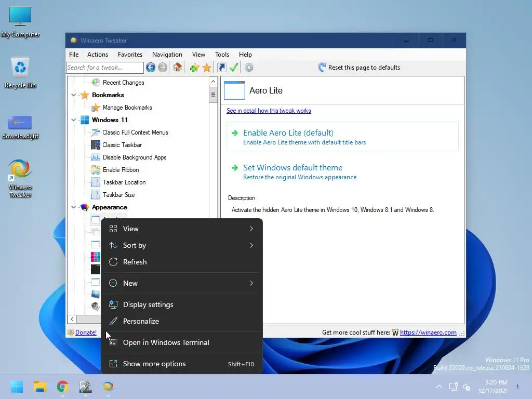The width and height of the screenshot is (532, 399).
Task: Focus the 'Search for a tweak...' field
Action: point(105,68)
